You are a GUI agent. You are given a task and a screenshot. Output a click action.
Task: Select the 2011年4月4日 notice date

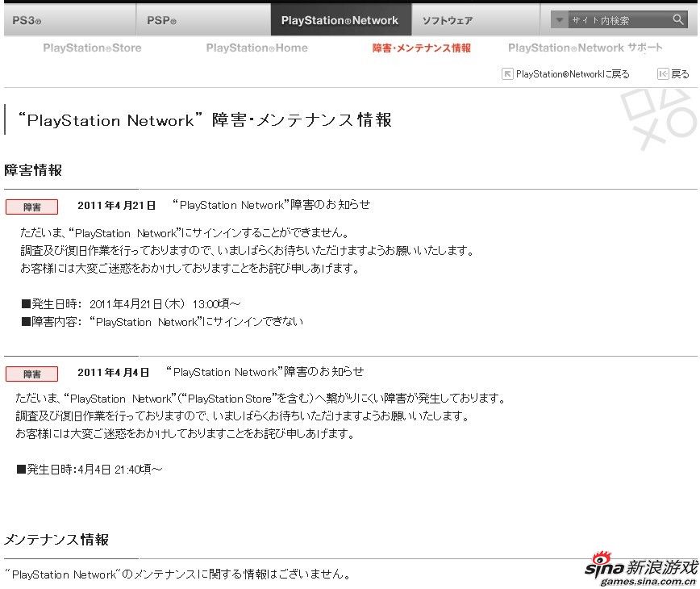(x=114, y=373)
